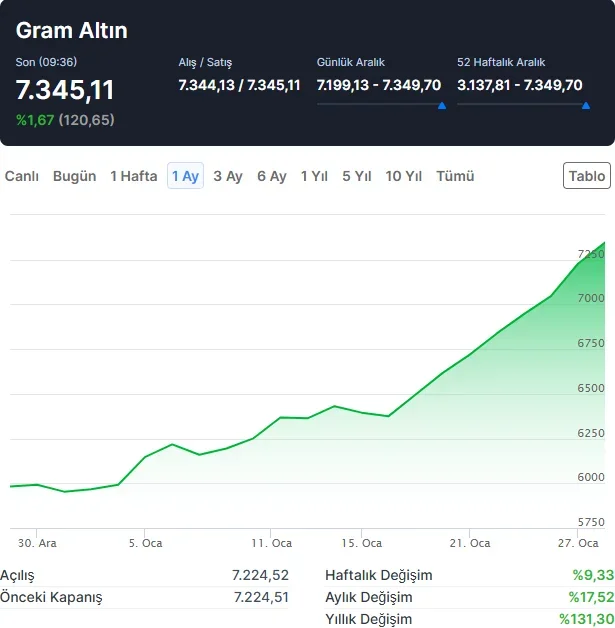
Task: Click the Gram Altın heading
Action: coord(72,31)
